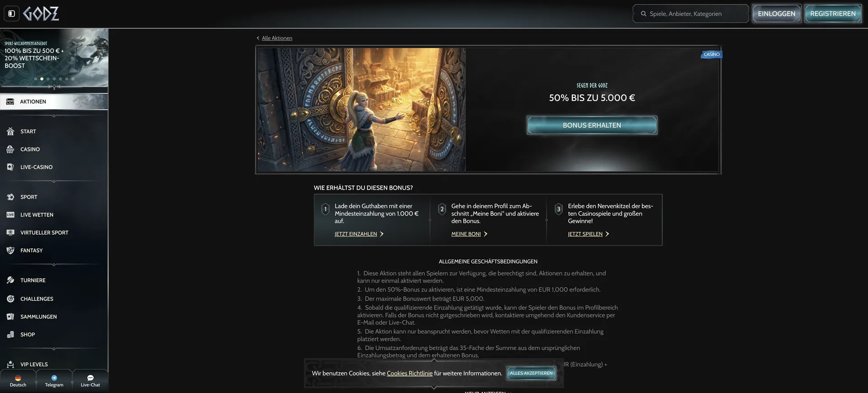868x393 pixels.
Task: Open the Casino section slot machine icon
Action: 10,149
